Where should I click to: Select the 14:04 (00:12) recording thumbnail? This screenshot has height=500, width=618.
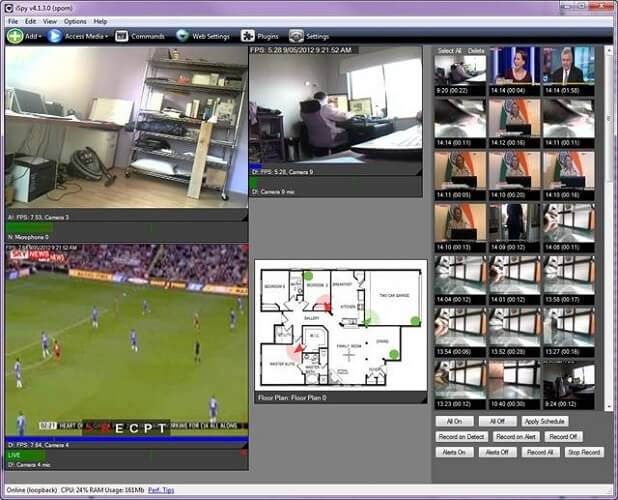(460, 280)
